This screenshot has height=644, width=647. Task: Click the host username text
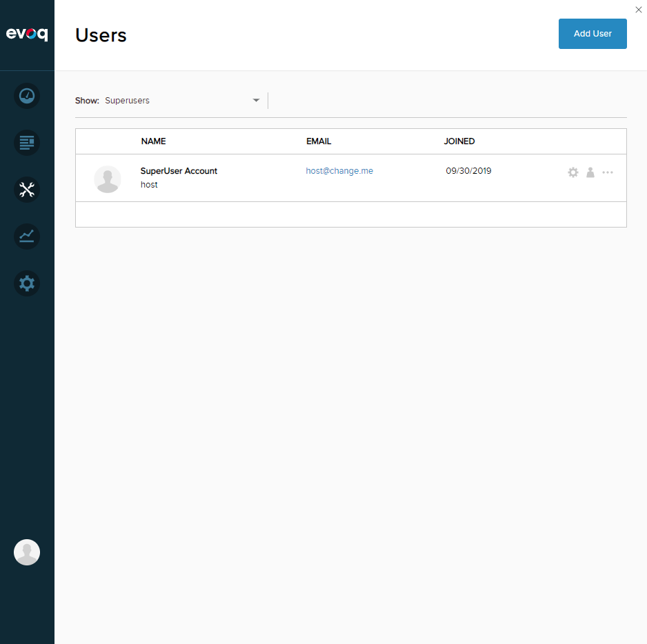(x=149, y=184)
